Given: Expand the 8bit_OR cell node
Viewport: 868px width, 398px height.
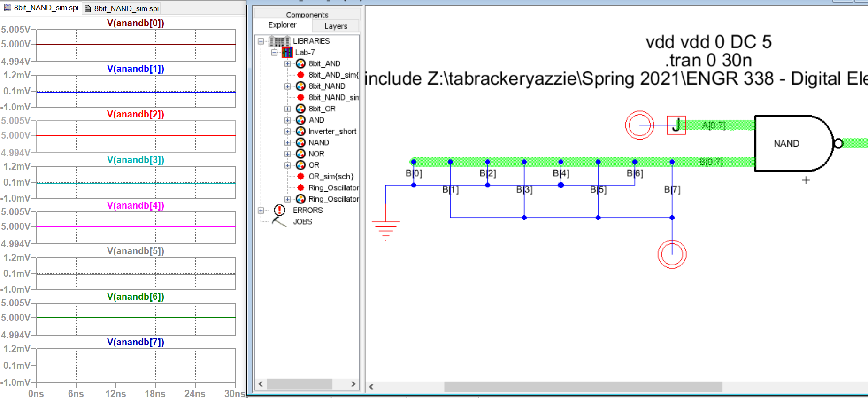Looking at the screenshot, I should 287,109.
